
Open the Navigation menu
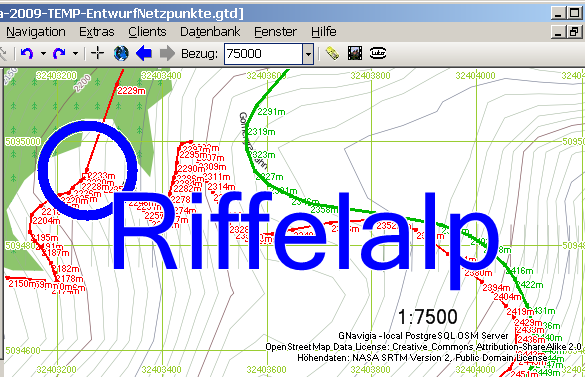tap(36, 32)
